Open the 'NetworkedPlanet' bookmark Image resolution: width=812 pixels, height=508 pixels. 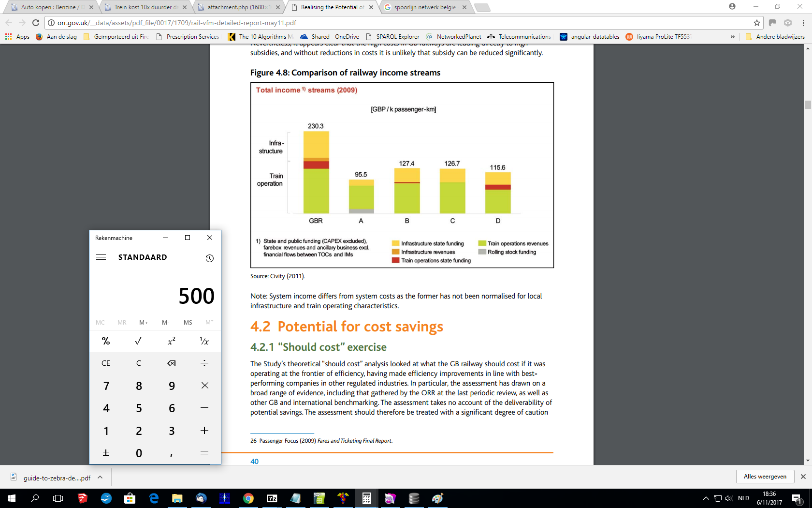tap(453, 37)
